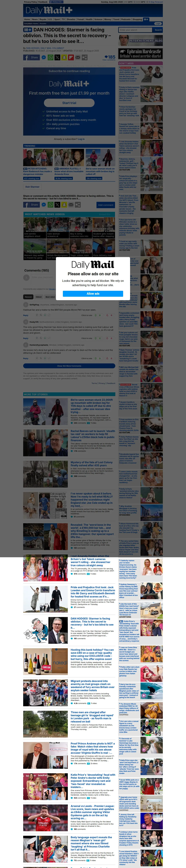Open the News navigation tab
This screenshot has height=868, width=186.
pyautogui.click(x=35, y=19)
